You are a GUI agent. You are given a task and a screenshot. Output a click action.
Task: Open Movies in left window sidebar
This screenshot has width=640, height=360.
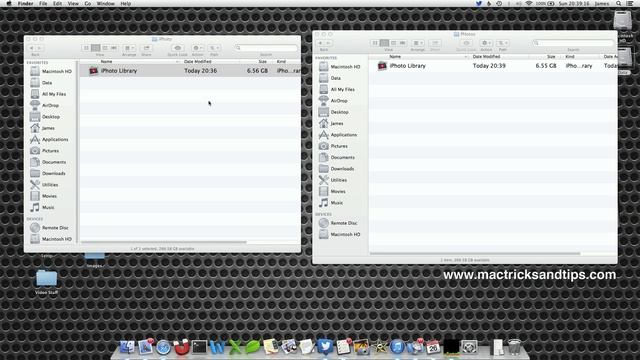click(43, 196)
